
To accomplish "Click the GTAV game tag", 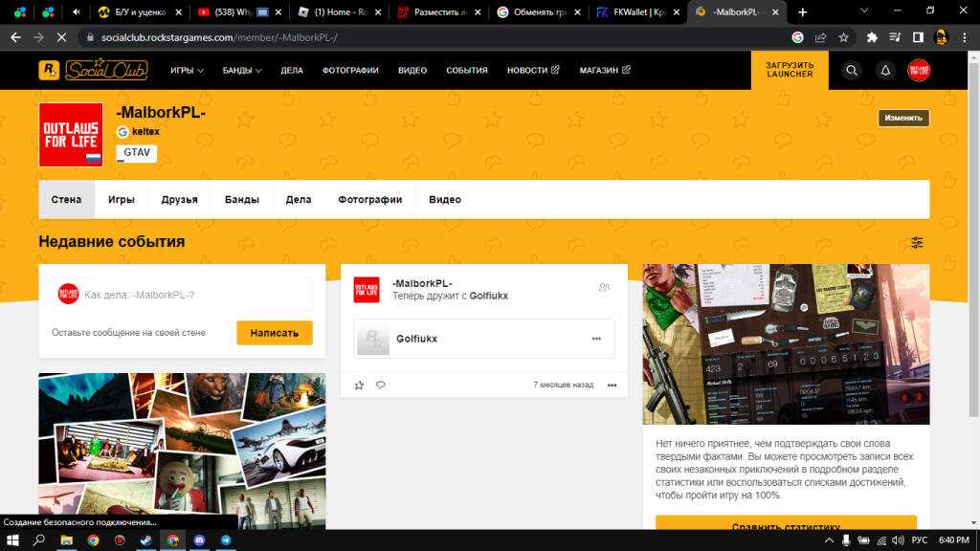I will click(x=136, y=152).
